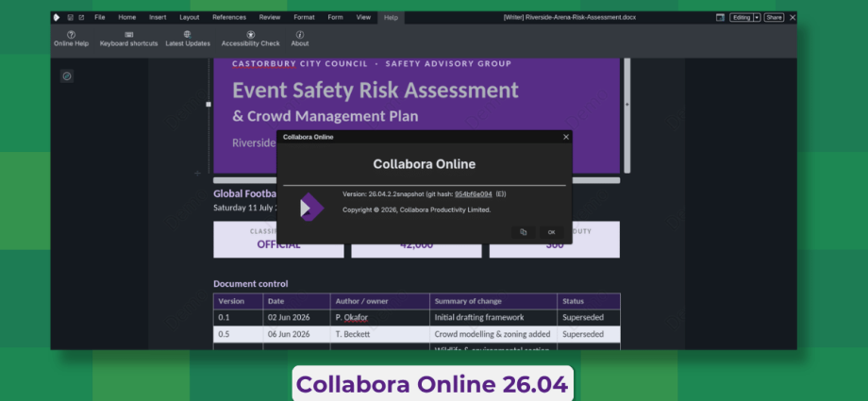Switch to the Insert tab
868x401 pixels.
pyautogui.click(x=158, y=18)
